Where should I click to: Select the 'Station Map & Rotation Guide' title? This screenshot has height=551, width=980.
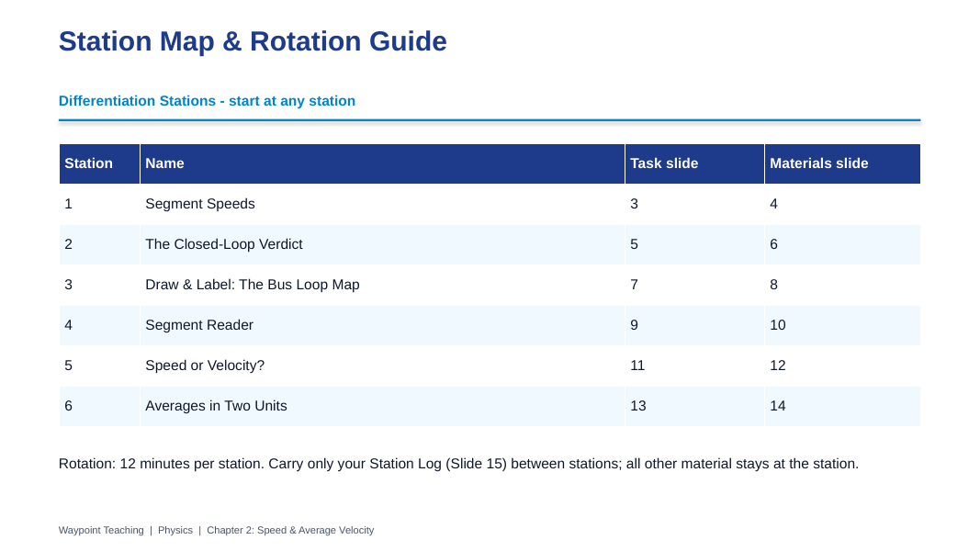tap(253, 42)
